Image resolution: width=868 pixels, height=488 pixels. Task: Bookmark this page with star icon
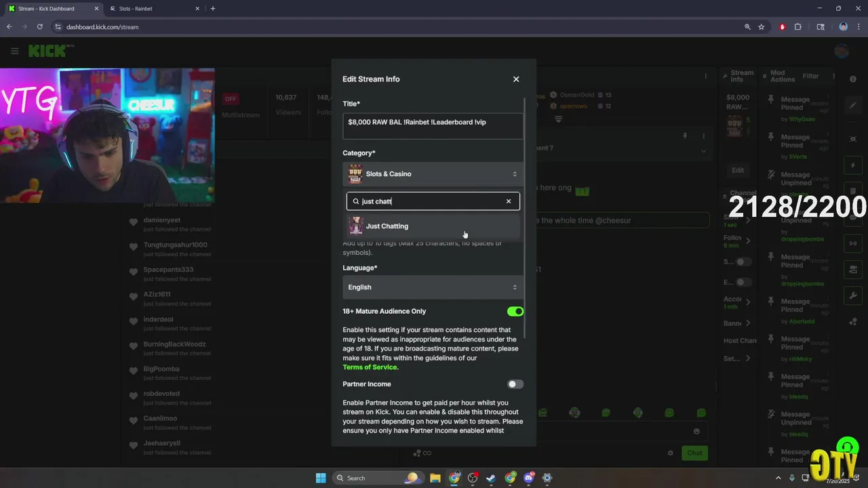coord(762,27)
